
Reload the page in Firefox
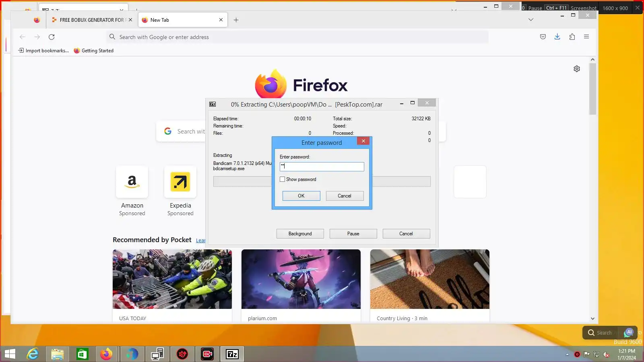(52, 37)
